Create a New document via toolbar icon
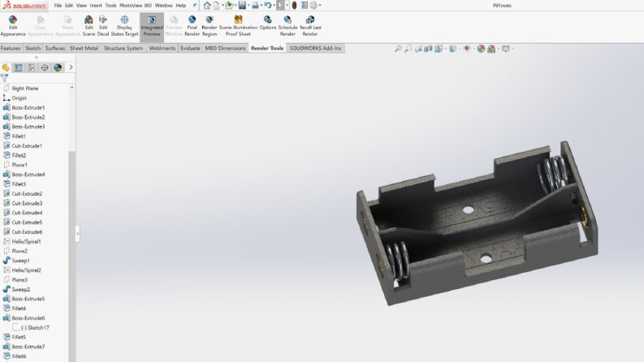This screenshot has width=644, height=362. coord(217,6)
